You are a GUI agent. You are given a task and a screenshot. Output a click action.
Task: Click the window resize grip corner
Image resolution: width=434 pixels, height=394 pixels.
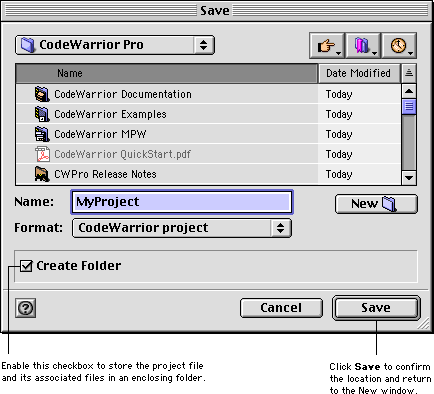point(424,324)
